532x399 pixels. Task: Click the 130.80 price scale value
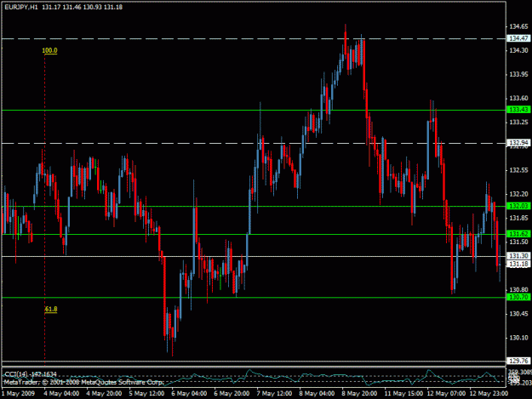pos(518,290)
